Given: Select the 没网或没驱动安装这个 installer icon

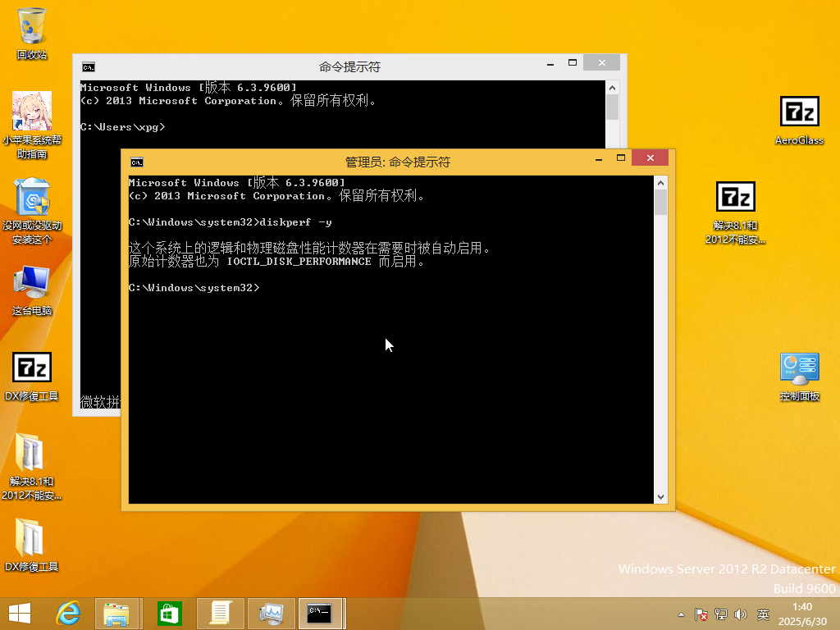Looking at the screenshot, I should pyautogui.click(x=32, y=211).
